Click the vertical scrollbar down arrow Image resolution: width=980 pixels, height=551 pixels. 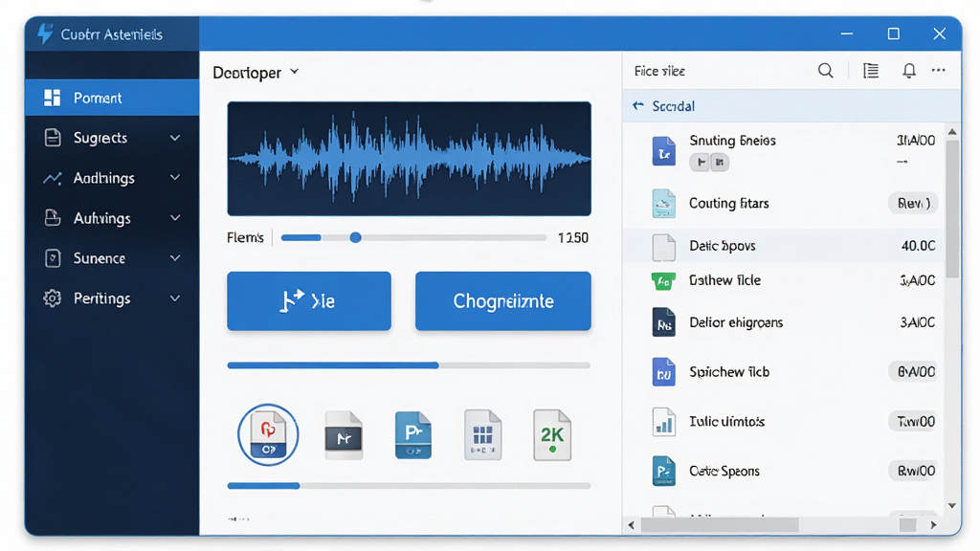click(x=952, y=505)
